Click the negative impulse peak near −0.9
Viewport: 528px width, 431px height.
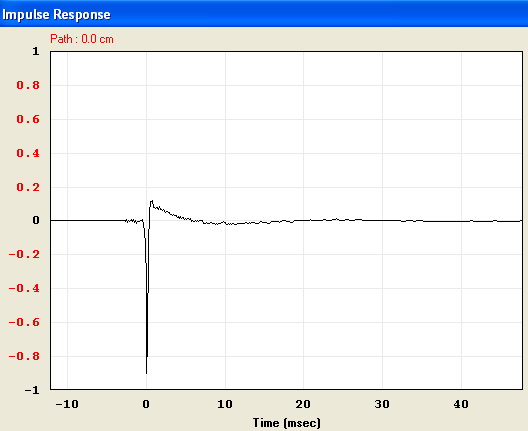coord(146,372)
